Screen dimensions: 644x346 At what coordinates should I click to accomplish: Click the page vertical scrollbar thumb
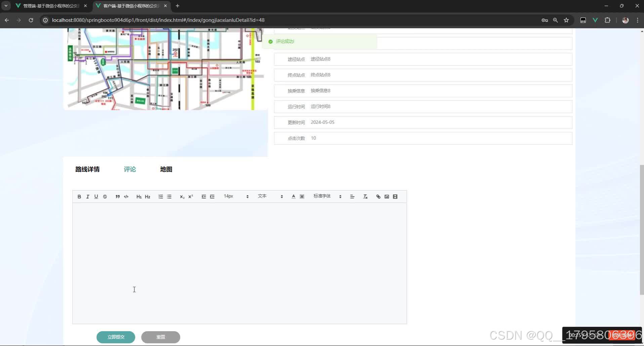point(642,230)
